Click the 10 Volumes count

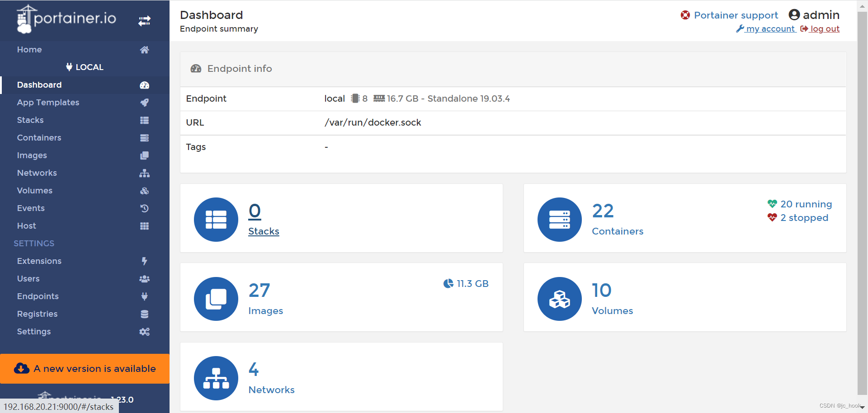pyautogui.click(x=602, y=291)
